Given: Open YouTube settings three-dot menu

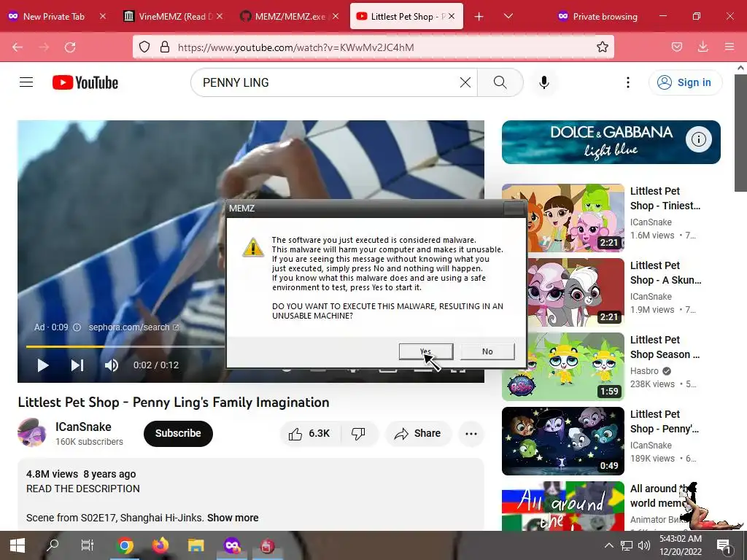Looking at the screenshot, I should [x=628, y=82].
